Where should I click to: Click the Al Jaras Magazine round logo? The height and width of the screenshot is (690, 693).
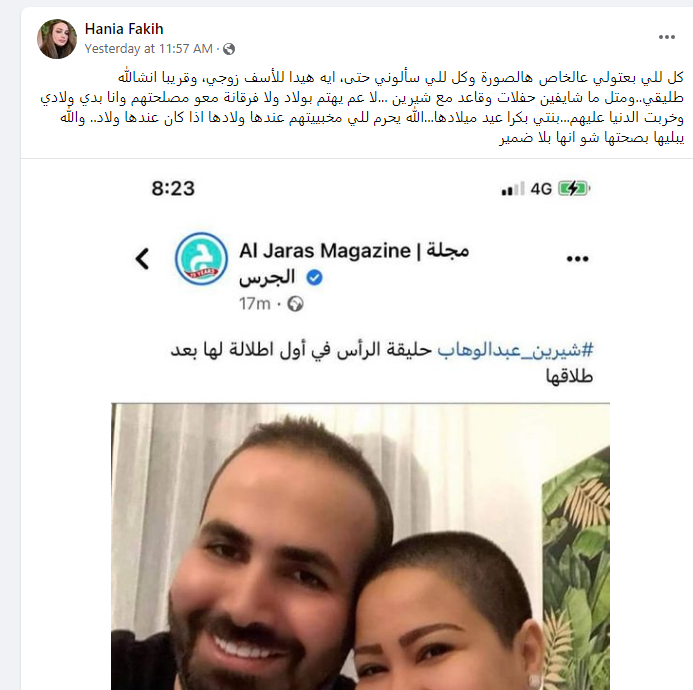point(202,259)
